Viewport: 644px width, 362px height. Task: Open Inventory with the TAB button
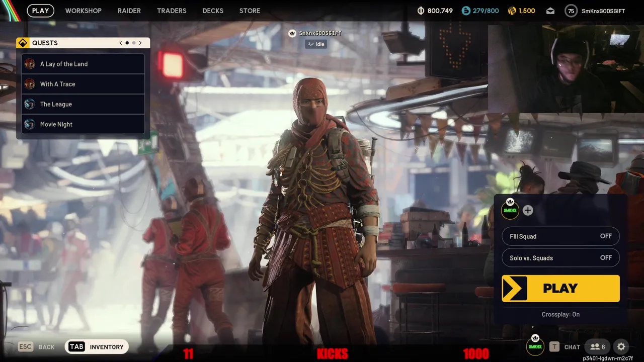[x=97, y=347]
